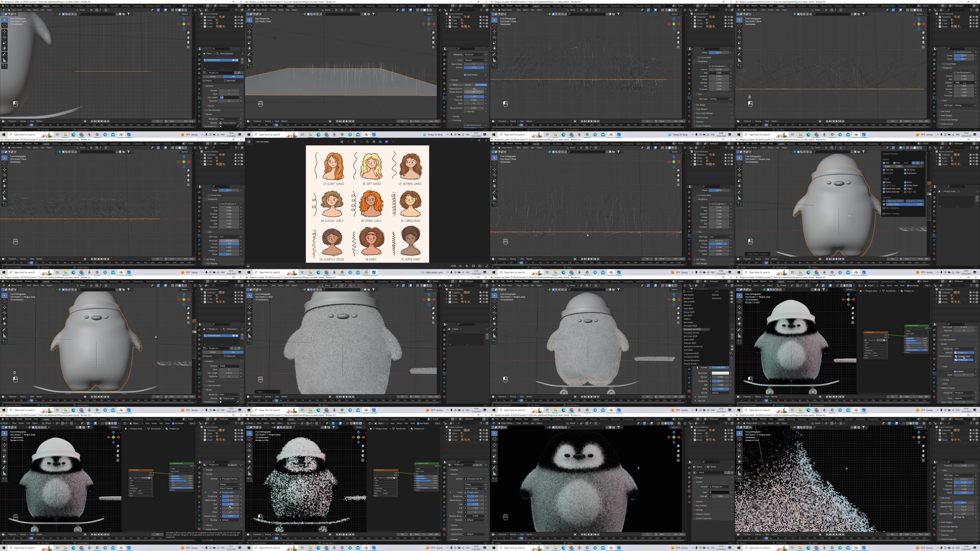980x551 pixels.
Task: Expand the Timing section
Action: point(945,380)
